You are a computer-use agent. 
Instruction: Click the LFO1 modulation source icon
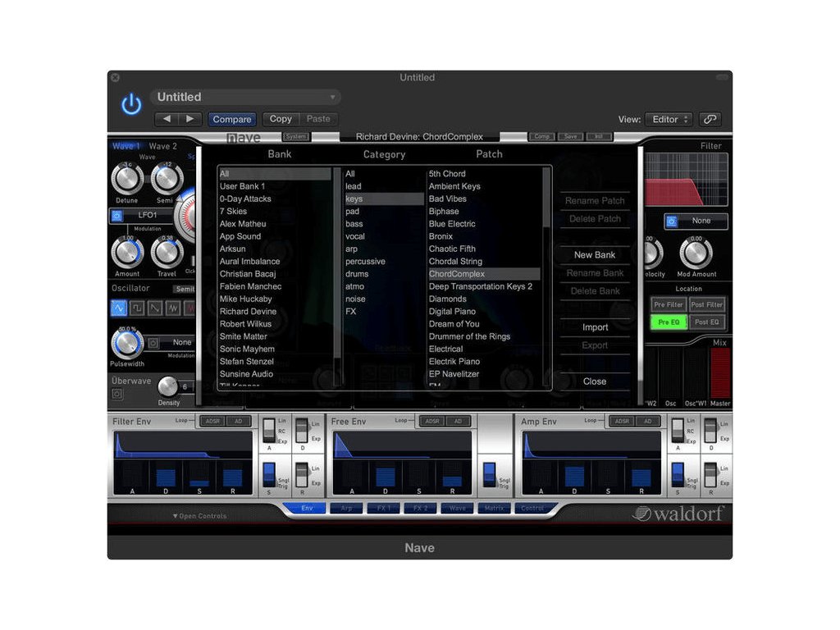coord(116,216)
